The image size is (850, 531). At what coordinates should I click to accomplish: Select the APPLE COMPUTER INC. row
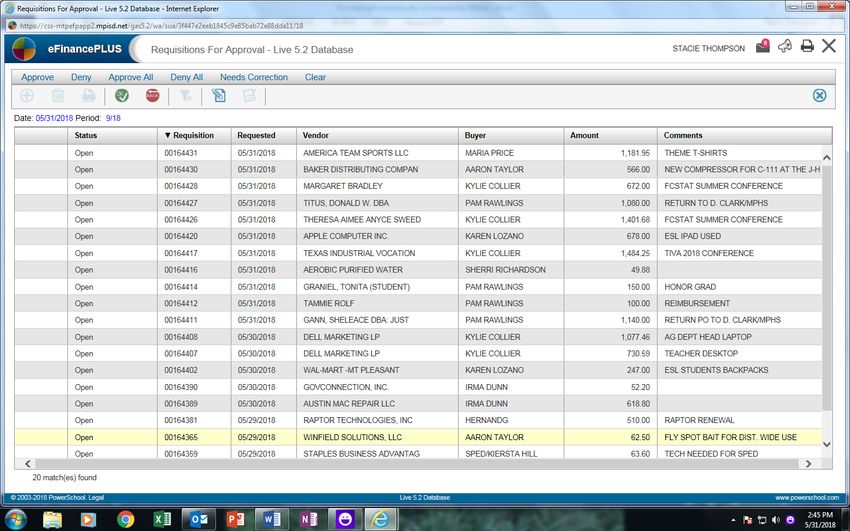pyautogui.click(x=418, y=236)
